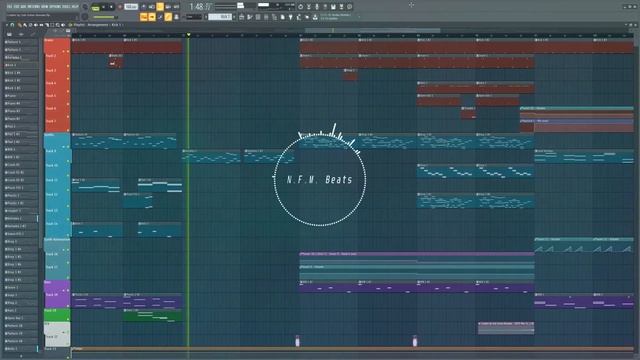Select the playlist Paint brush tool

(25, 25)
